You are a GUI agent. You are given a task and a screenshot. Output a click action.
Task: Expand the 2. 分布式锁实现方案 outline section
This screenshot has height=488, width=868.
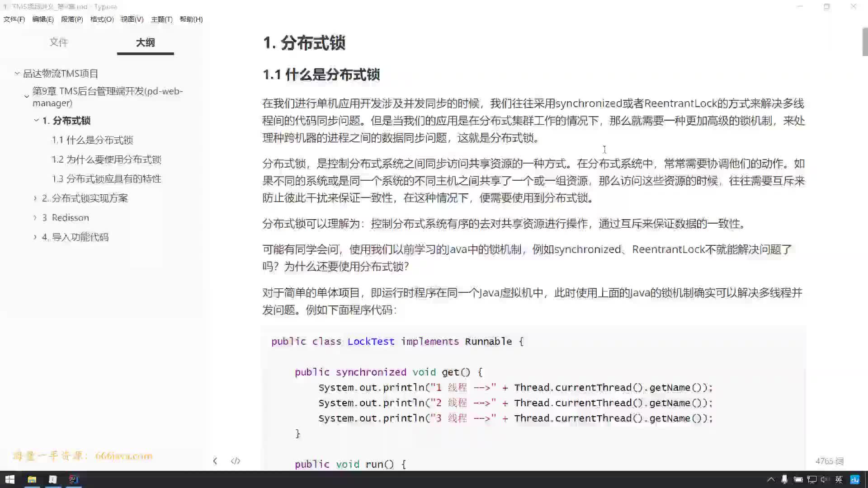coord(35,198)
